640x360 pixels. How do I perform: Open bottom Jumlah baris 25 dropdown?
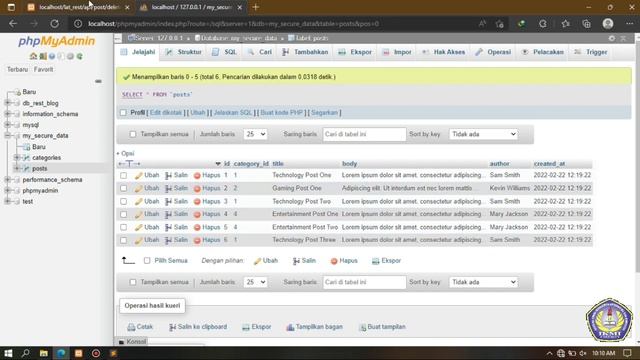(x=255, y=282)
